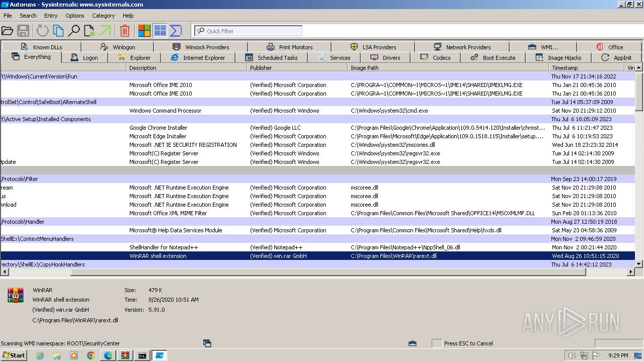The image size is (644, 362).
Task: Open Google Chrome from the taskbar
Action: point(91,355)
